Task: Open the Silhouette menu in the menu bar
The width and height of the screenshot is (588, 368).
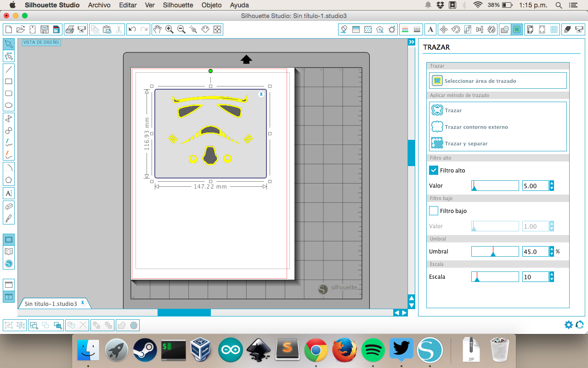Action: (178, 5)
